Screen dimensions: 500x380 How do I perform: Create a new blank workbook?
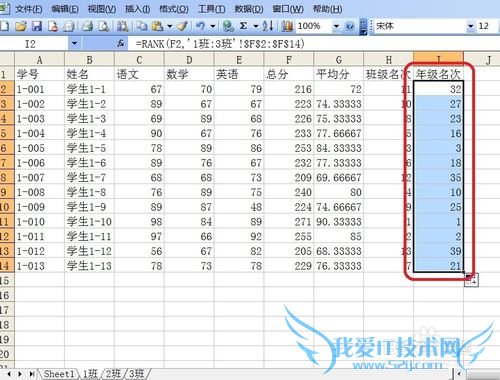[x=4, y=26]
